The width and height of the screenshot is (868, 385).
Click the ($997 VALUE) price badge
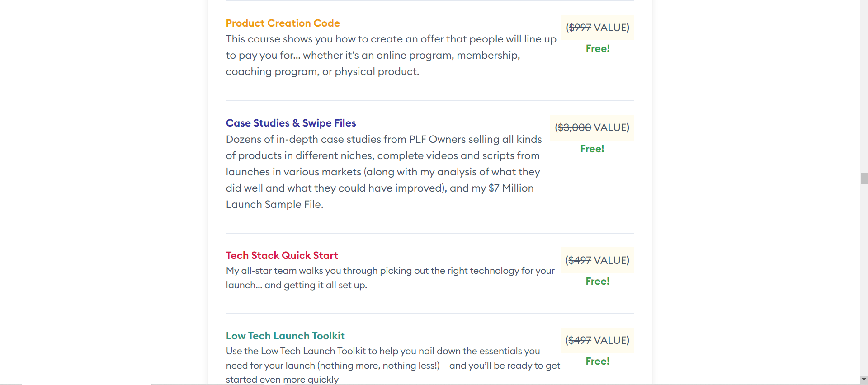tap(597, 28)
